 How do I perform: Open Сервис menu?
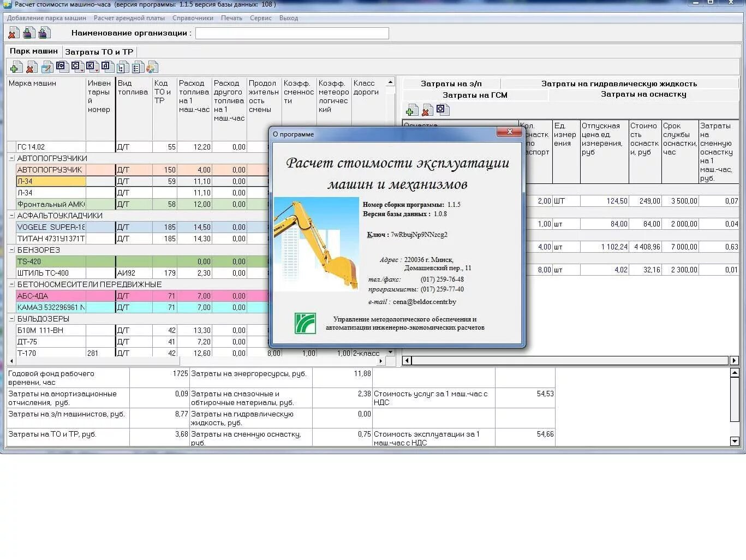(x=261, y=18)
